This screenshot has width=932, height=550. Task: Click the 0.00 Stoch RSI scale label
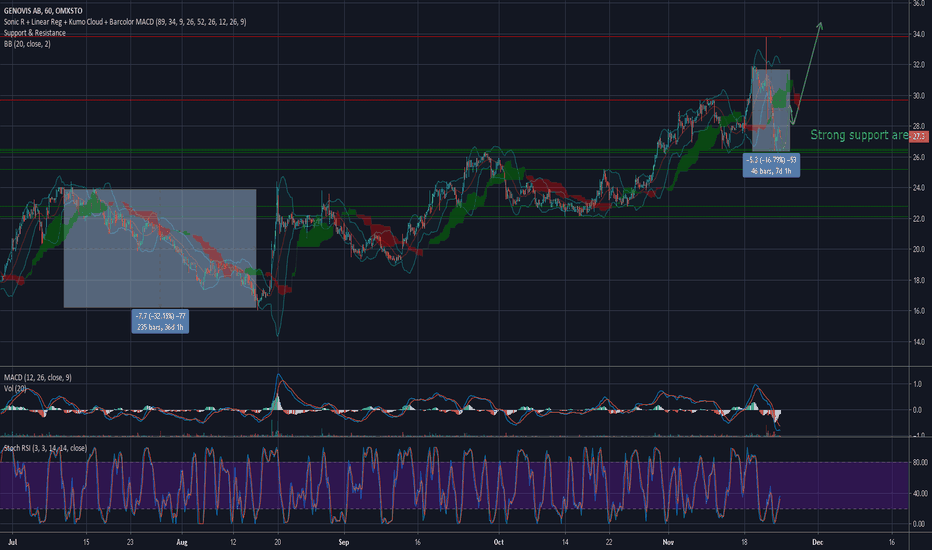[920, 524]
